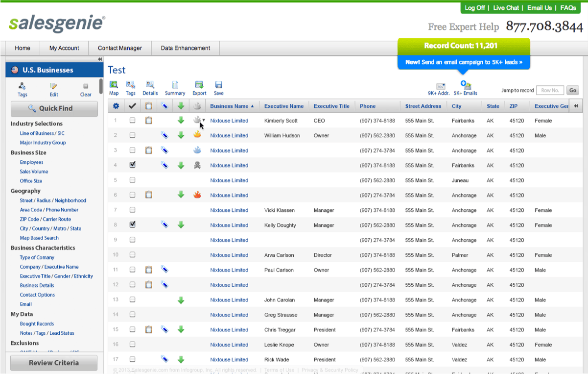Open the Home tab
588x374 pixels.
coord(23,48)
